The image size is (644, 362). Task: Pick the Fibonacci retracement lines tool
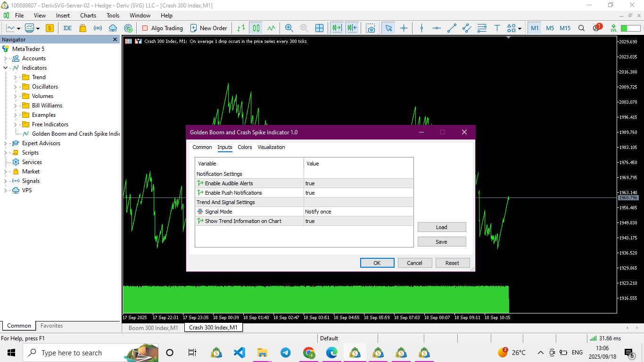point(482,28)
